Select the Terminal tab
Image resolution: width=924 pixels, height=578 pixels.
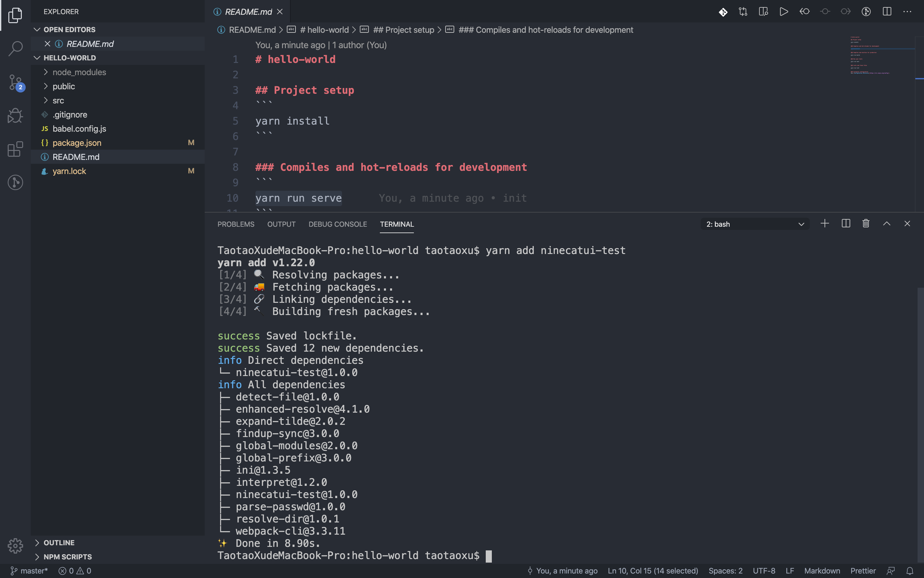397,224
